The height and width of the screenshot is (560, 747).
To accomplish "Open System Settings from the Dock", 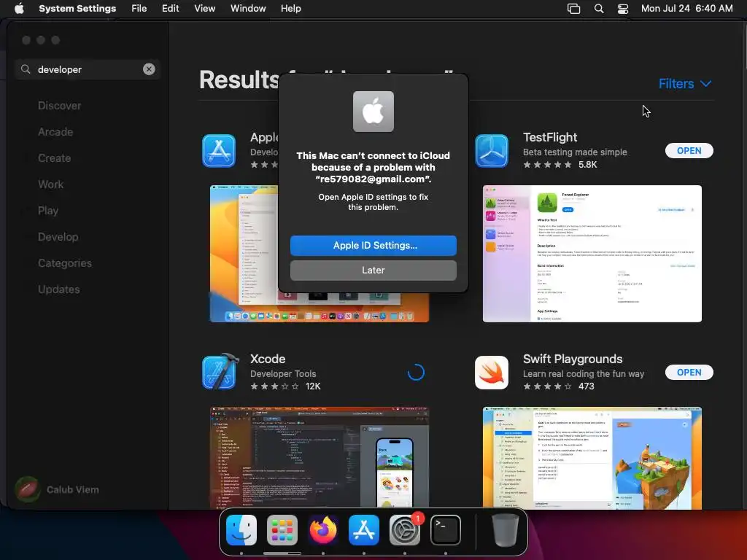I will coord(405,530).
